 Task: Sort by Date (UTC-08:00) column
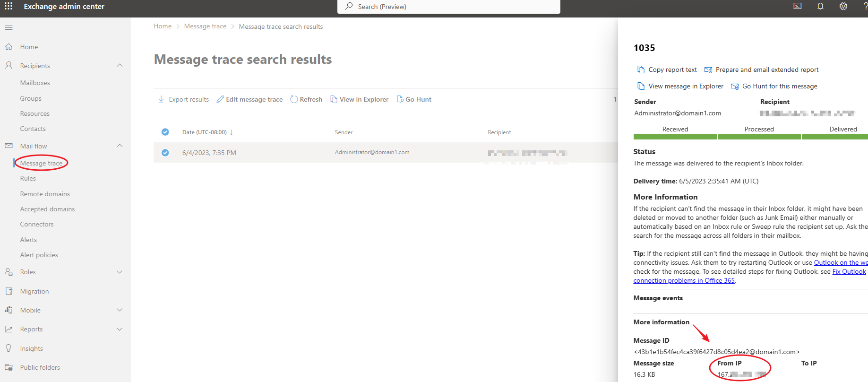207,132
